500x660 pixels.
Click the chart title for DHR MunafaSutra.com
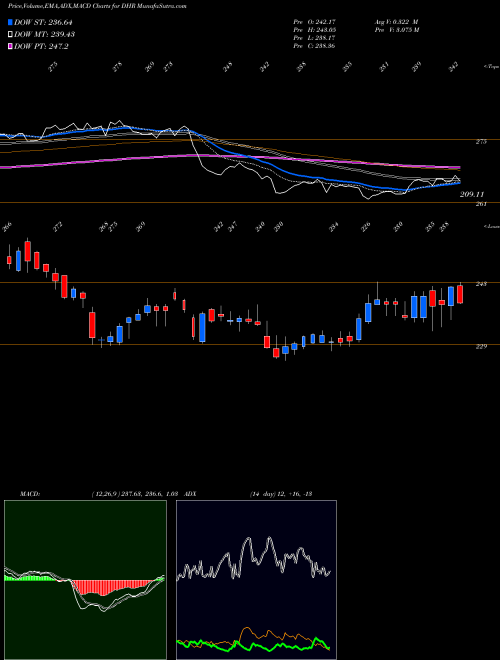pyautogui.click(x=97, y=6)
